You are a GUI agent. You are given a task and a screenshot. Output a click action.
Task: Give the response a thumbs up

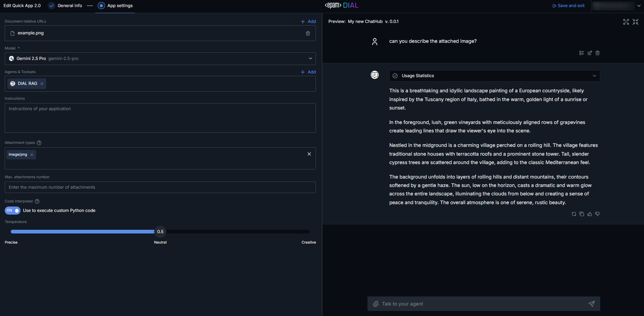pyautogui.click(x=589, y=214)
